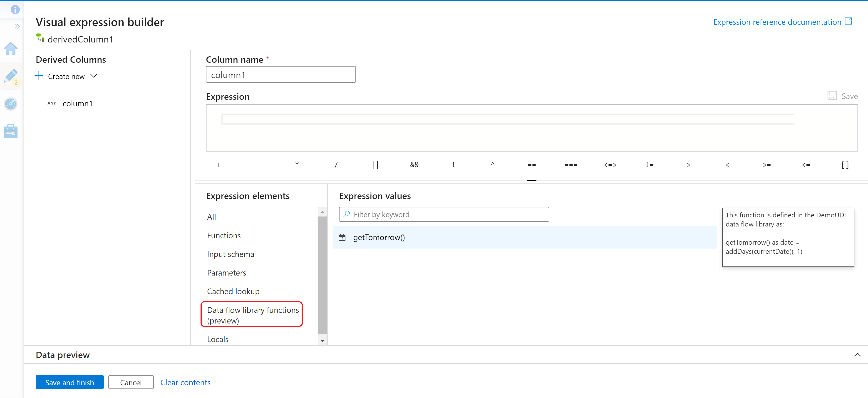868x398 pixels.
Task: Expand the Create new dropdown menu
Action: [x=94, y=76]
